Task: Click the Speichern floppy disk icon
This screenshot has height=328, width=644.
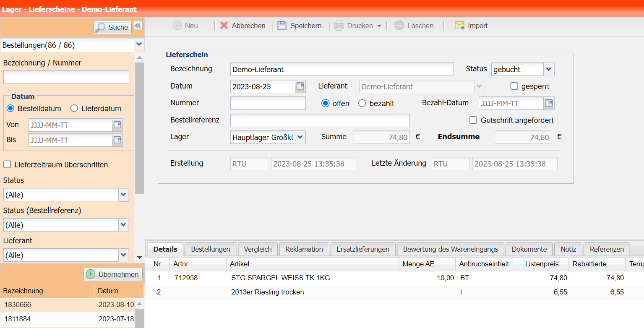Action: (x=282, y=26)
